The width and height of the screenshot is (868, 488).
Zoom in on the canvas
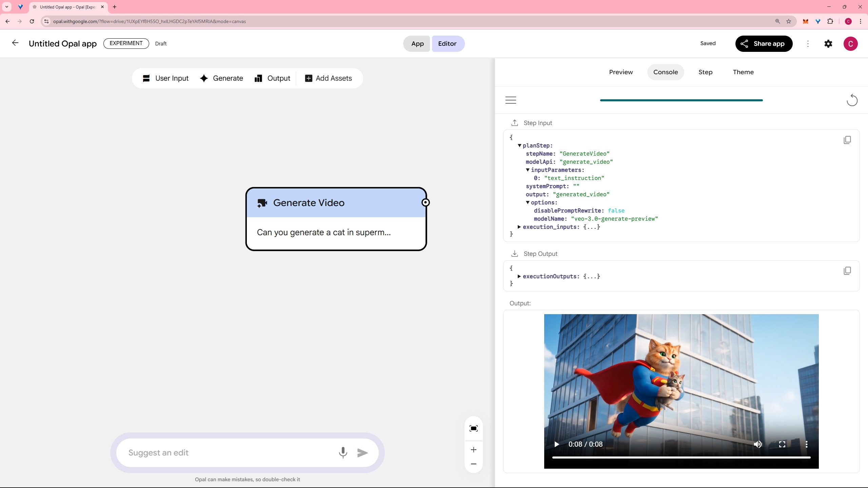[x=474, y=450]
